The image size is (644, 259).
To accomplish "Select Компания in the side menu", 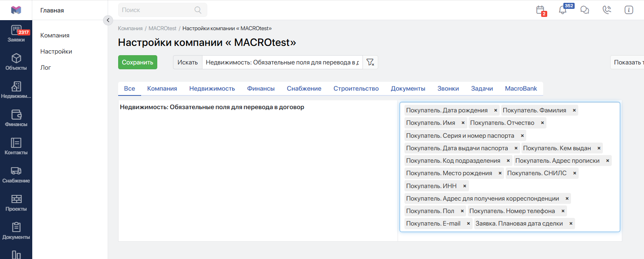I will (55, 35).
